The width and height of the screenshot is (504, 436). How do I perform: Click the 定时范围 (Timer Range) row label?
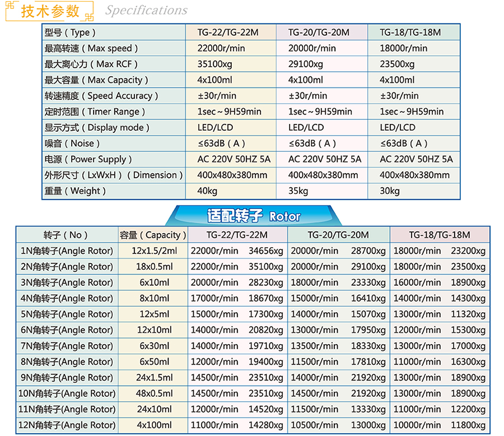tap(95, 112)
